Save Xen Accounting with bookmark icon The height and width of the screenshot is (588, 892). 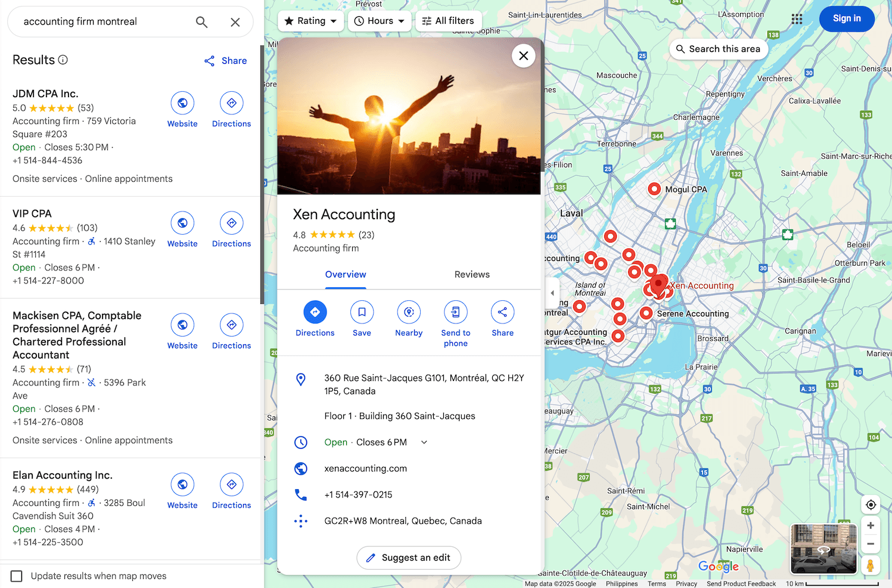(362, 312)
